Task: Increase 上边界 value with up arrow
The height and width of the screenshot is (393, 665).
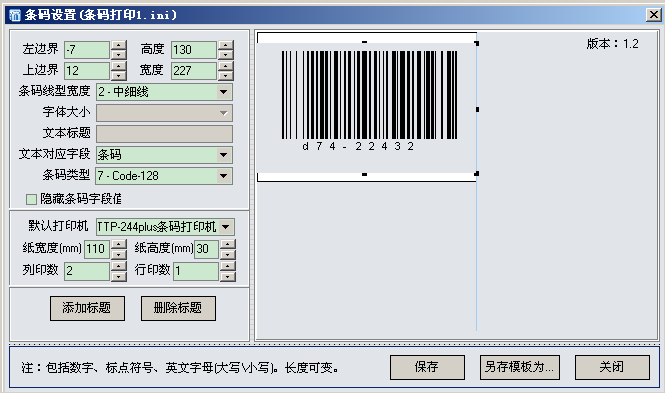Action: [x=119, y=66]
